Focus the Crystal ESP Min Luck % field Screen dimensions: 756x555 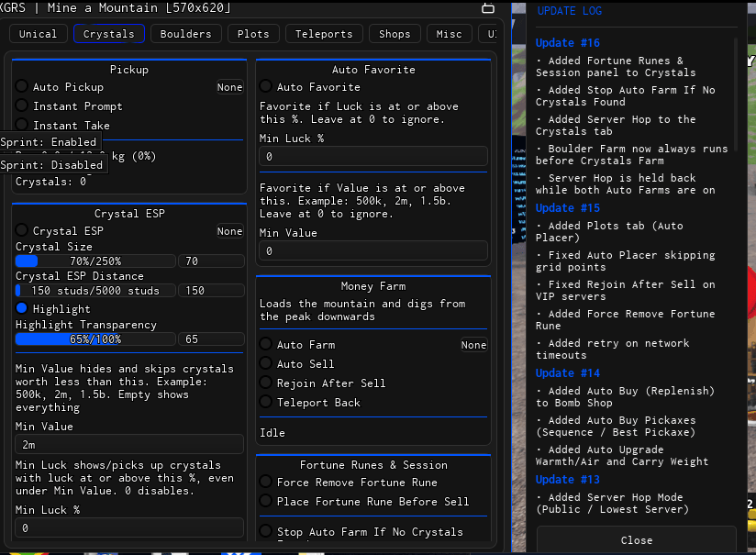129,528
